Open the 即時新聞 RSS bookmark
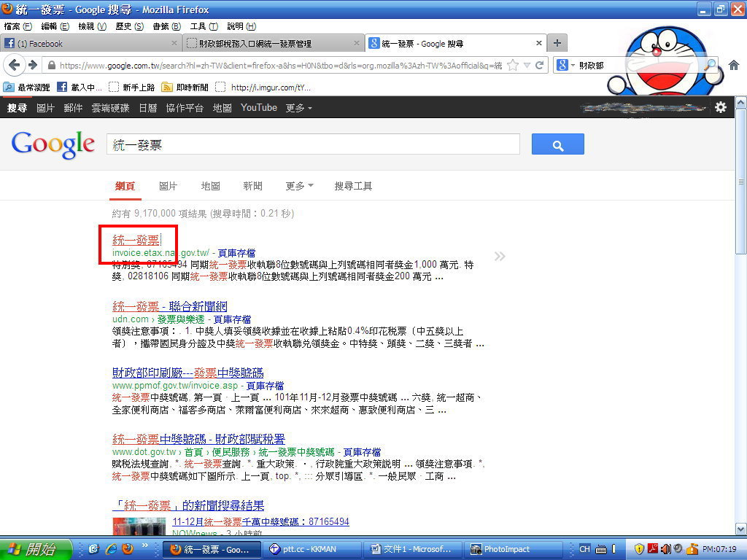 [185, 87]
